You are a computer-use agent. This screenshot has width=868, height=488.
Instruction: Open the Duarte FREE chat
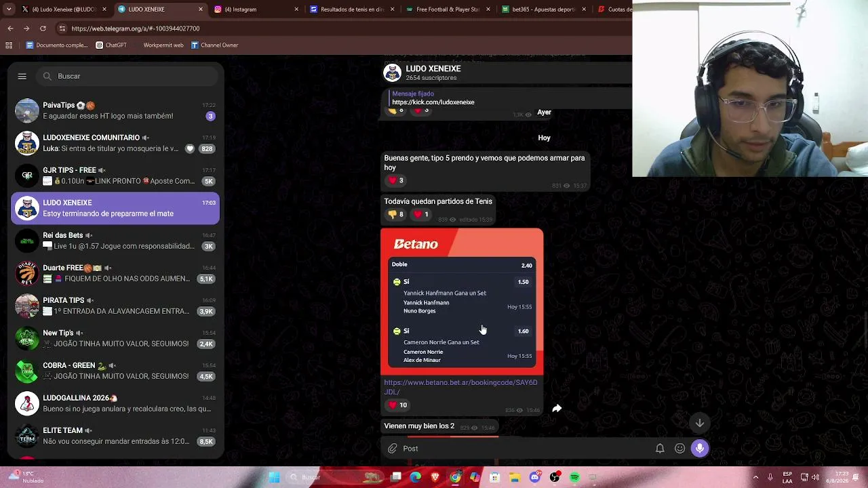[115, 273]
